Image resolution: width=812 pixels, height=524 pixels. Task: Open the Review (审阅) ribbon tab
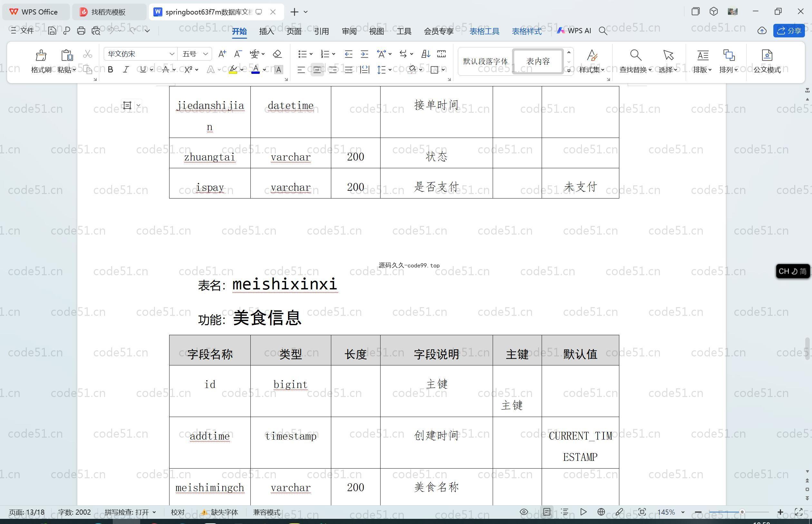click(x=349, y=31)
